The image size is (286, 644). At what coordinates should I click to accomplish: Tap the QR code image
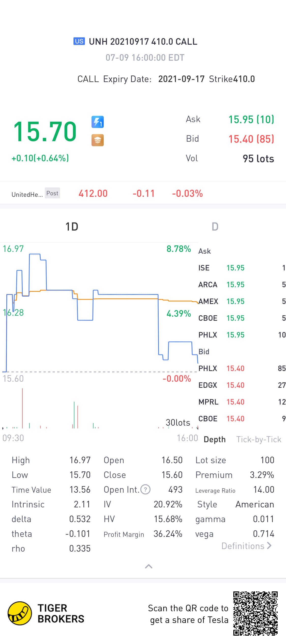click(x=255, y=613)
